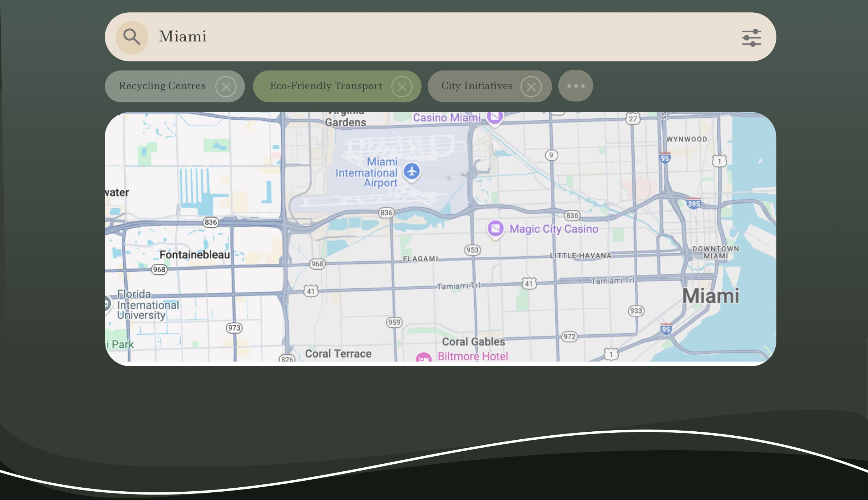Toggle the City Initiatives filter

477,86
